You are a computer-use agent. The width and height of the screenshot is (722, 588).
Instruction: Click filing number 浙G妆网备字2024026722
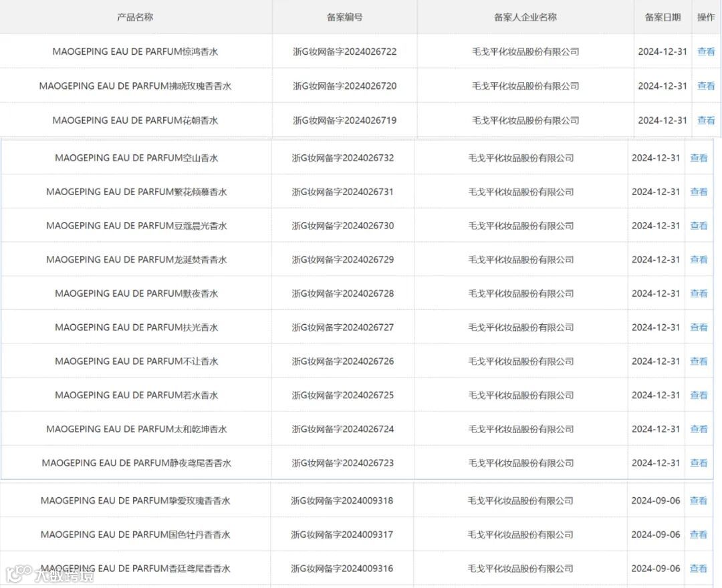click(x=345, y=51)
